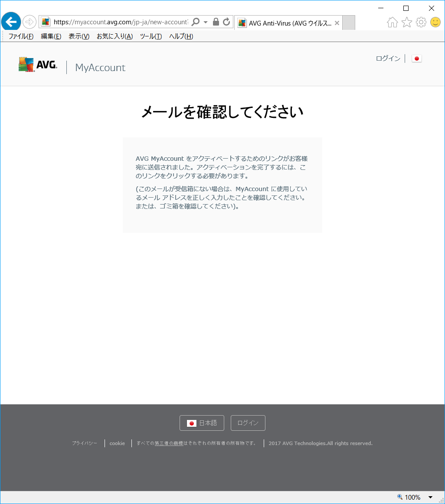Viewport: 445px width, 504px height.
Task: Minimize the browser window
Action: [381, 8]
